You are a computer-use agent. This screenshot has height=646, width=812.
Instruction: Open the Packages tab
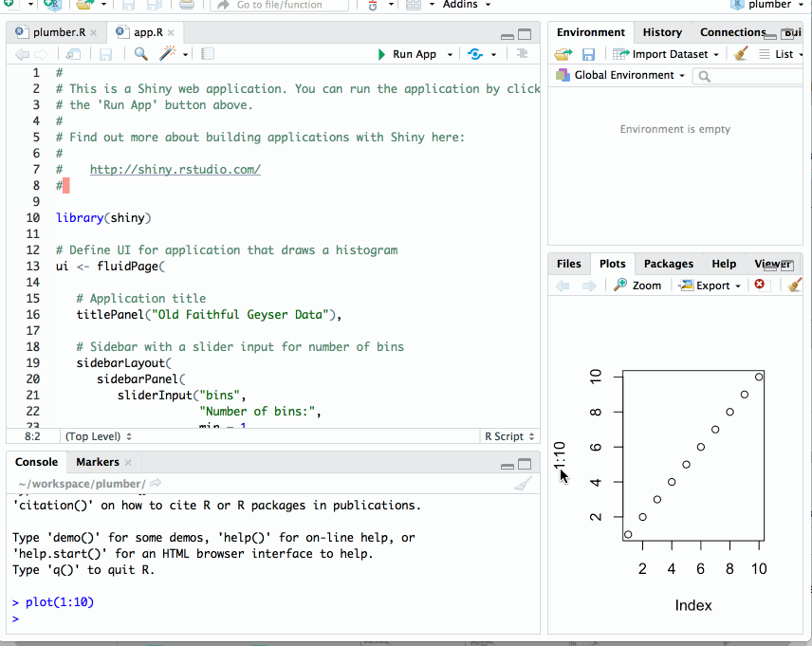click(669, 264)
